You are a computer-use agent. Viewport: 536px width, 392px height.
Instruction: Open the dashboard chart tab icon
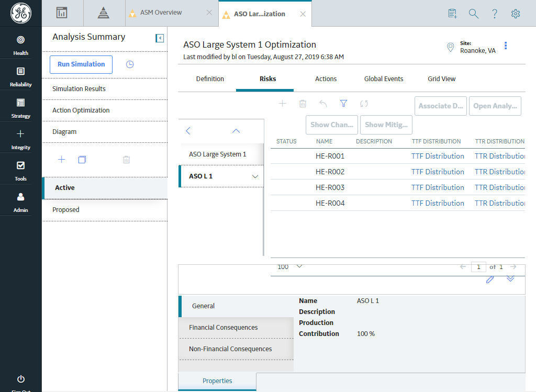point(62,13)
